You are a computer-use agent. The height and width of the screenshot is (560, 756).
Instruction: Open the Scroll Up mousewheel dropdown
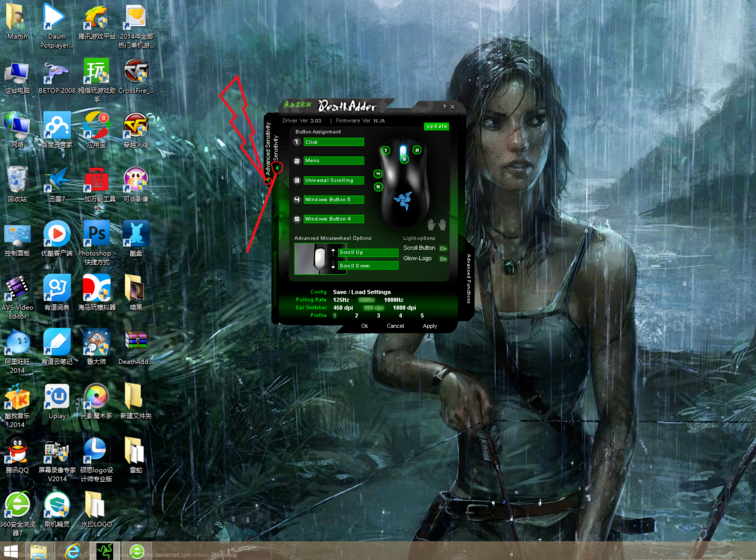click(x=367, y=253)
